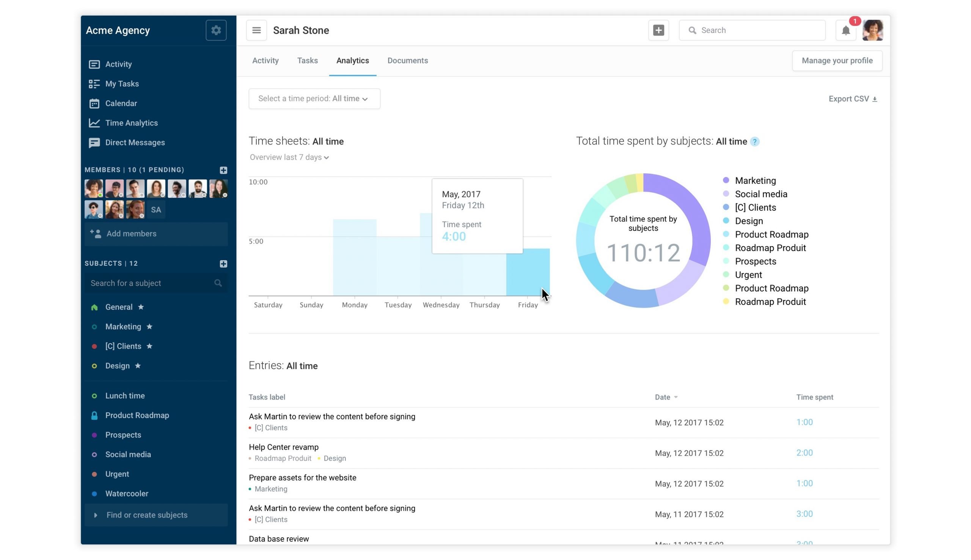Toggle star on General subject
This screenshot has height=560, width=971.
pos(141,307)
